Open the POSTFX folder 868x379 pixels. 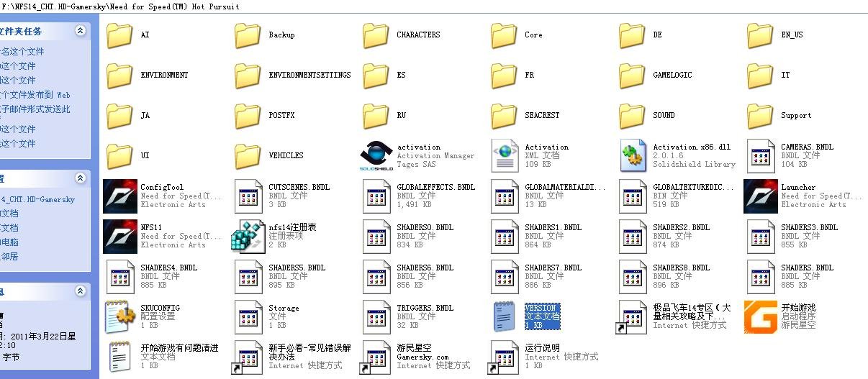pyautogui.click(x=248, y=116)
